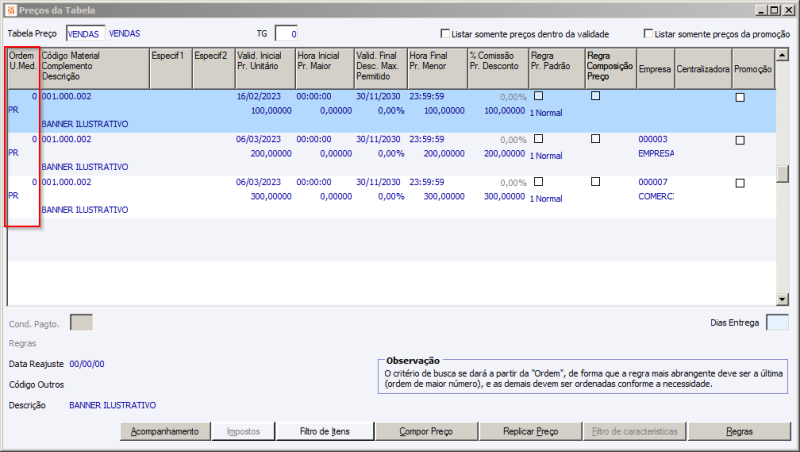Image resolution: width=800 pixels, height=452 pixels.
Task: Click the TG input field
Action: pos(286,34)
